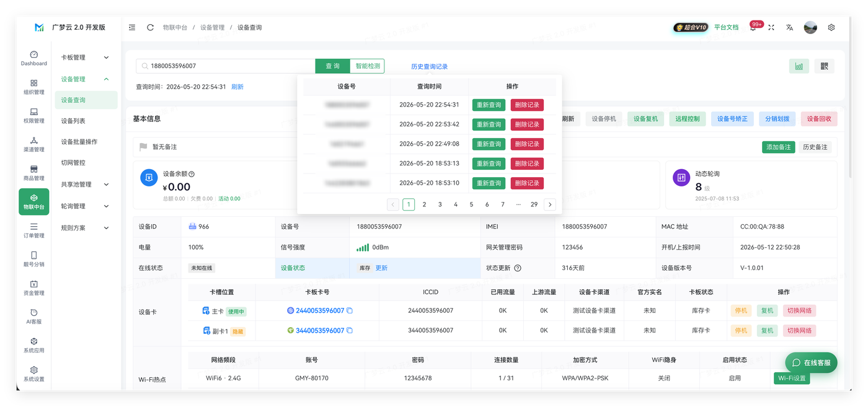Select 物联中台 in the sidebar
868x407 pixels.
pyautogui.click(x=34, y=201)
